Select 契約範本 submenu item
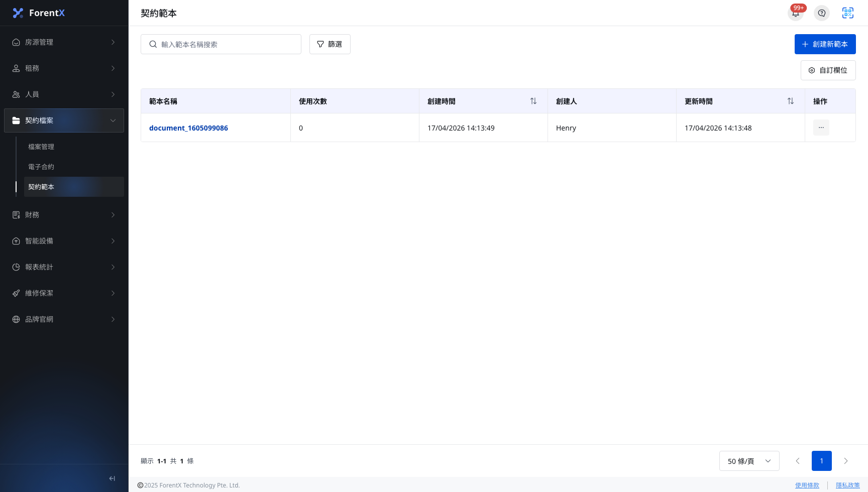The image size is (868, 492). (74, 187)
